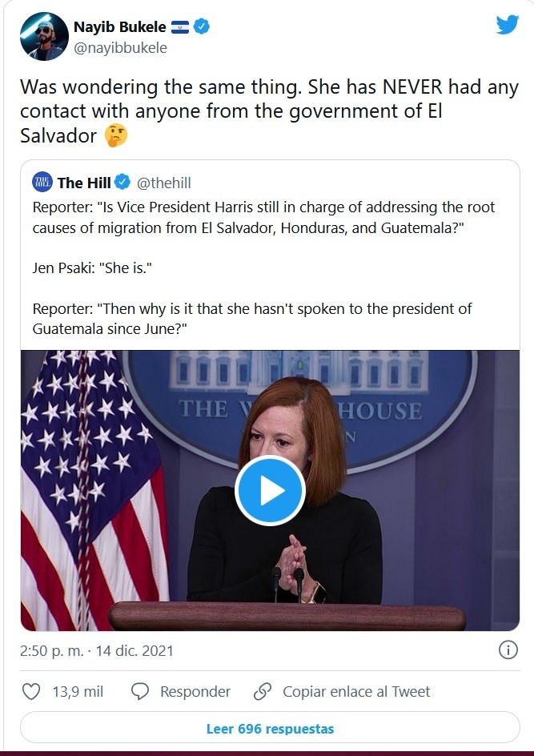Click the @thehill handle

(164, 183)
